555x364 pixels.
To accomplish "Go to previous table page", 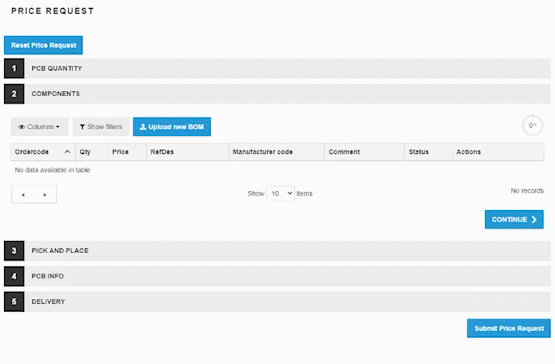I will (x=23, y=195).
